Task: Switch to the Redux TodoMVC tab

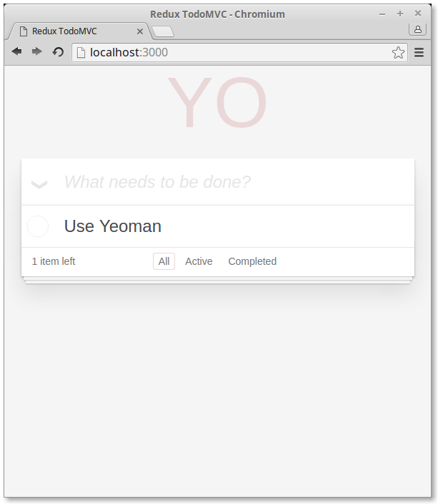Action: click(71, 31)
